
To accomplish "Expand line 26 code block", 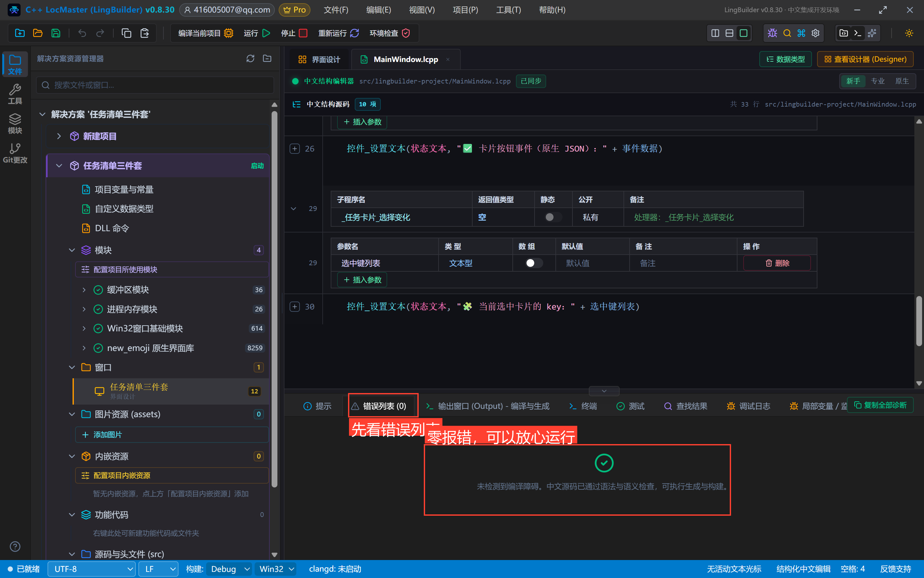I will 295,149.
